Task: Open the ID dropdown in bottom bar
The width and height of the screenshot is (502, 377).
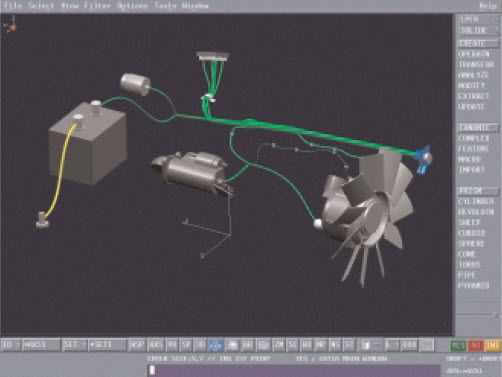Action: [x=10, y=345]
